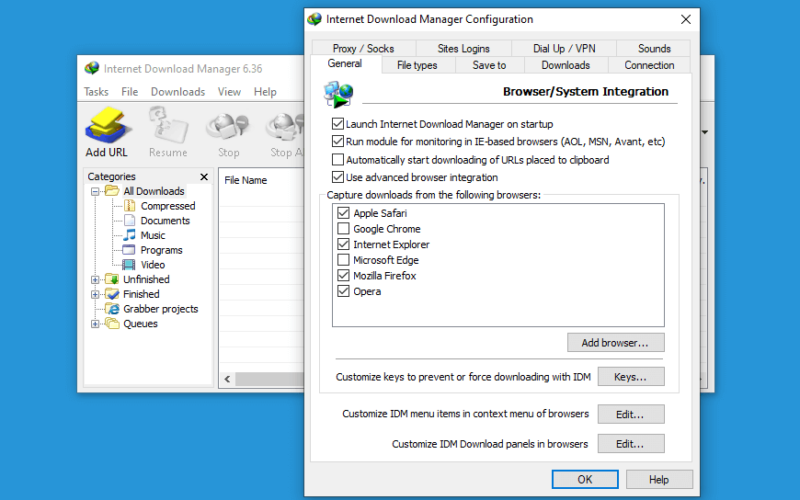Switch to the Proxy / Socks tab
This screenshot has width=800, height=500.
point(363,48)
